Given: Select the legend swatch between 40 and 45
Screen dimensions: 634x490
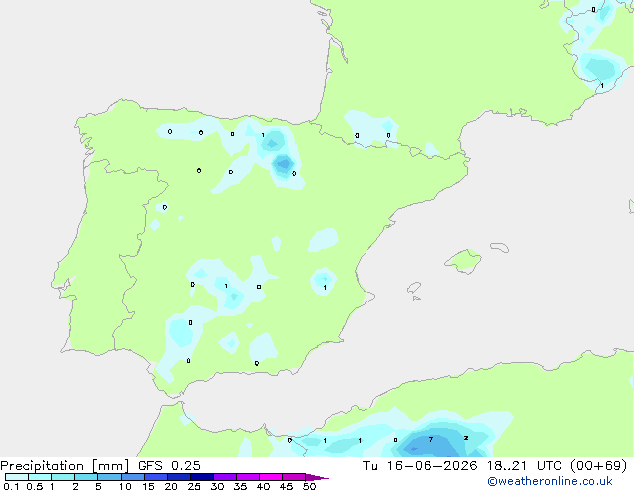Looking at the screenshot, I should [271, 477].
